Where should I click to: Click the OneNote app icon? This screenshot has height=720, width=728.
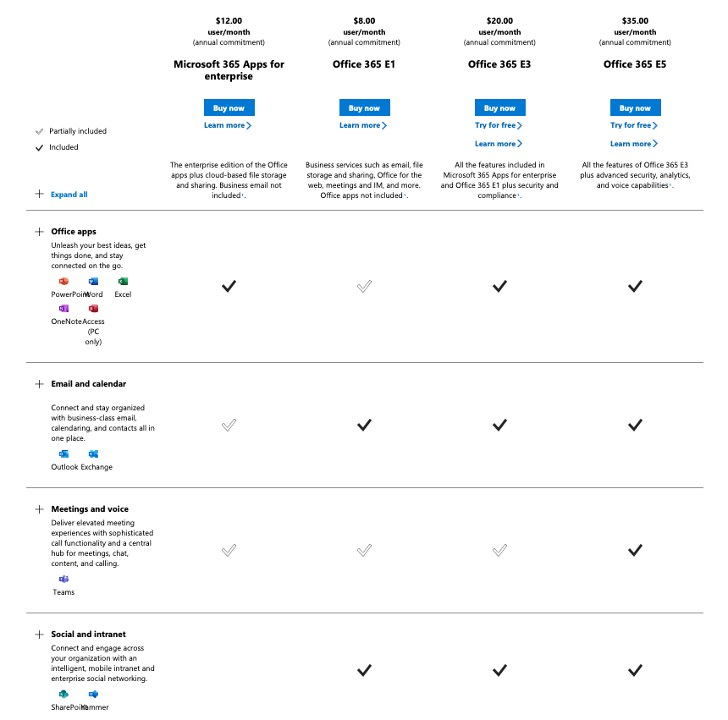point(63,309)
